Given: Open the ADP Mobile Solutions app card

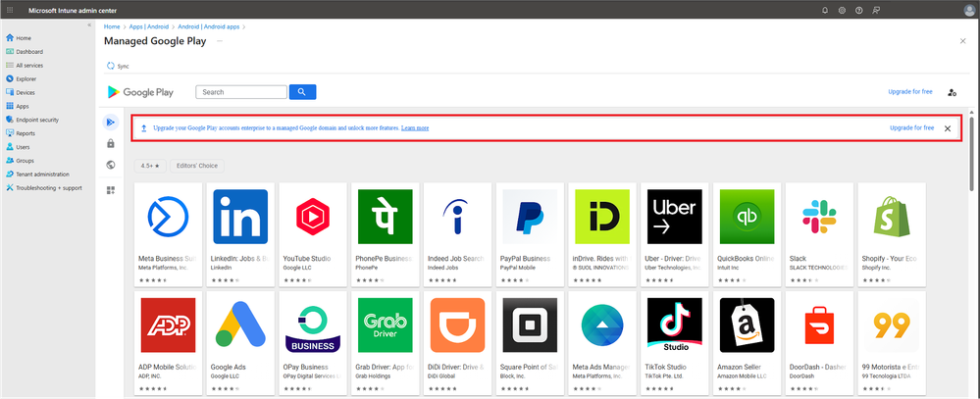Looking at the screenshot, I should tap(168, 343).
